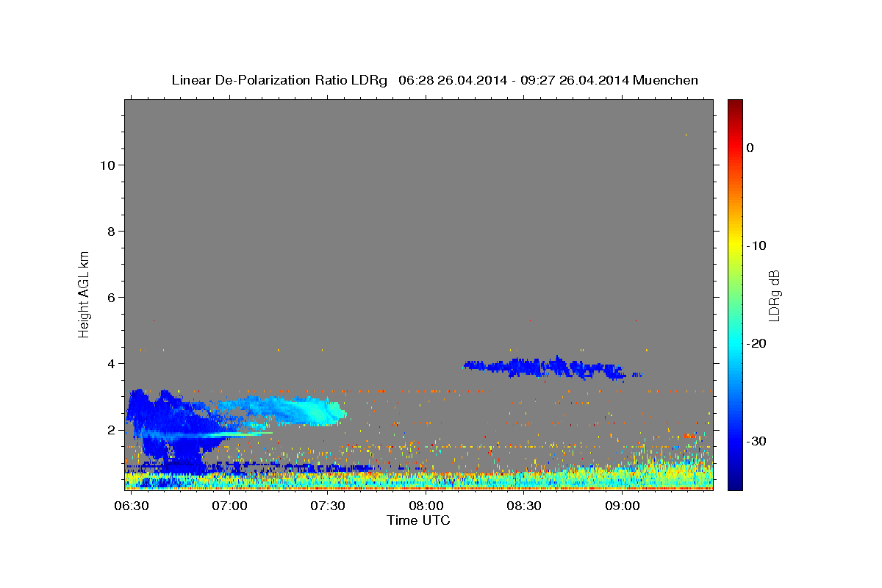Click the colorbar value '-20'
The image size is (882, 588).
(757, 343)
